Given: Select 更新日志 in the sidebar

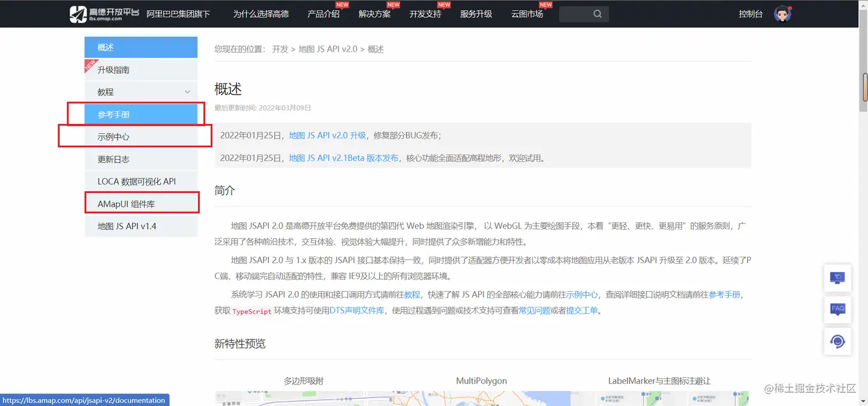Looking at the screenshot, I should coord(141,159).
